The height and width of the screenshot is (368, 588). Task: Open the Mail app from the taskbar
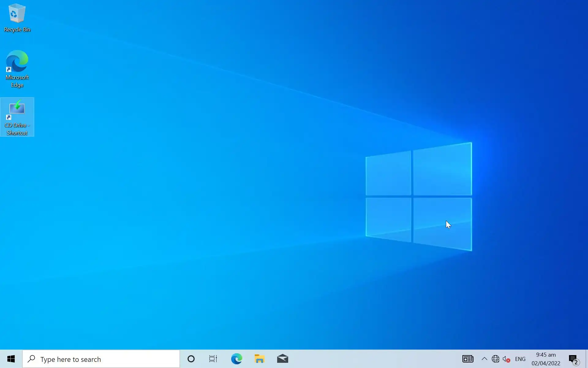pos(282,359)
